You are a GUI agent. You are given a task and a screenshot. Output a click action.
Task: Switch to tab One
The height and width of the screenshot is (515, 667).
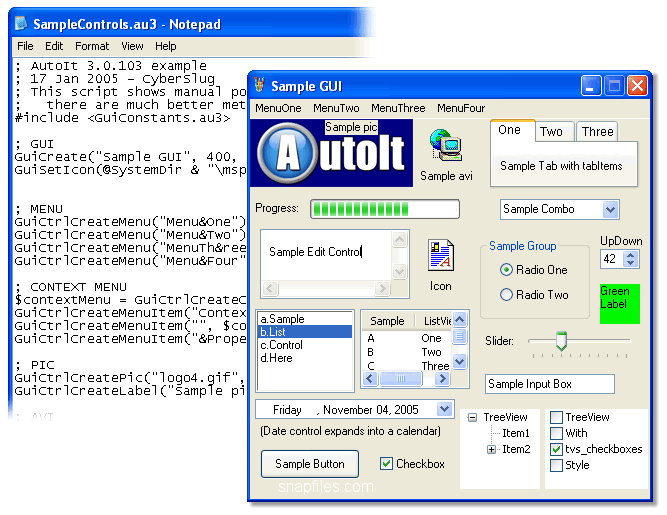(512, 130)
